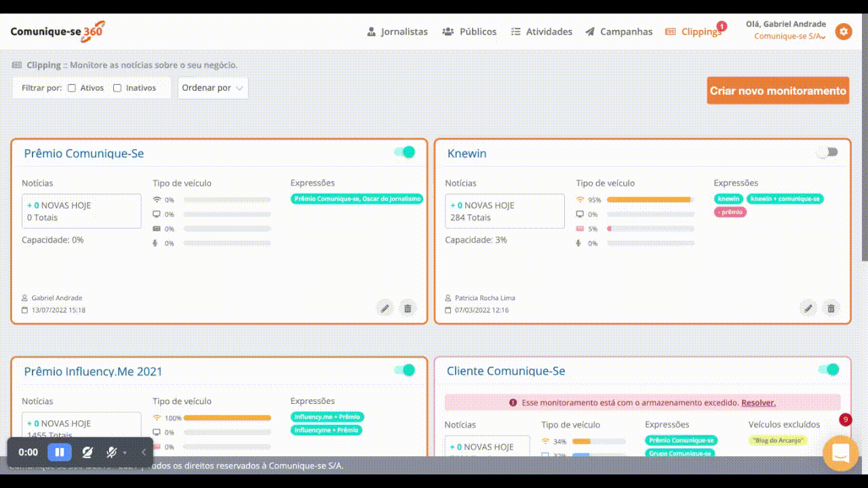Toggle the recorder camera-off icon
This screenshot has height=488, width=868.
87,452
